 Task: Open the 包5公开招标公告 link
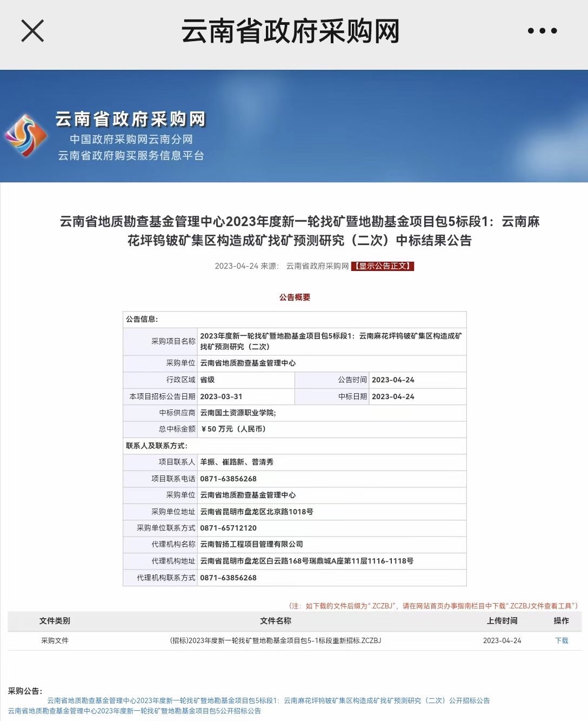coord(135,711)
